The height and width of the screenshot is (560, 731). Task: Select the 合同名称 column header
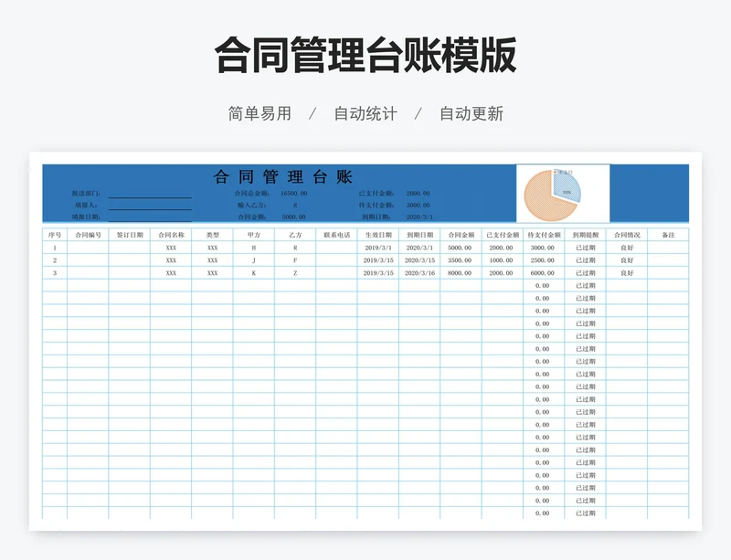[x=171, y=235]
